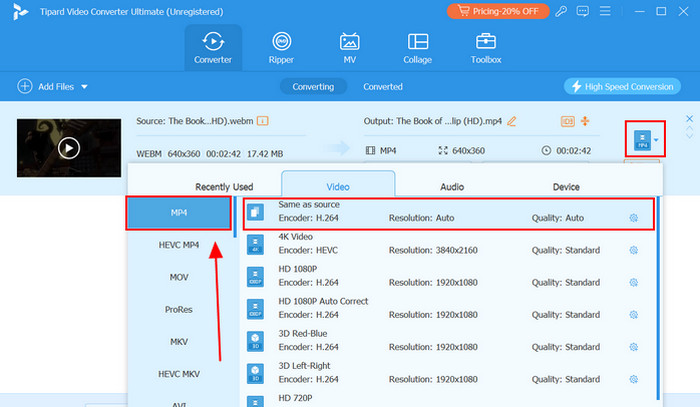
Task: Select the 3D Left-Right preset
Action: point(449,373)
